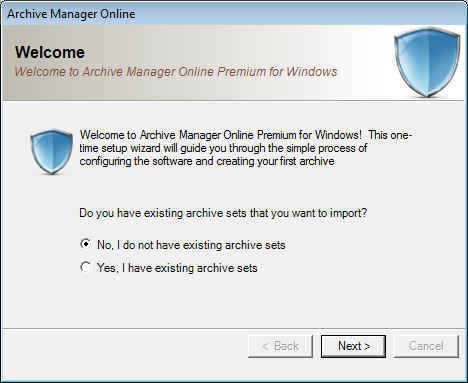Click the word 'Windows!' in the welcome paragraph
This screenshot has height=383, width=468.
[338, 135]
